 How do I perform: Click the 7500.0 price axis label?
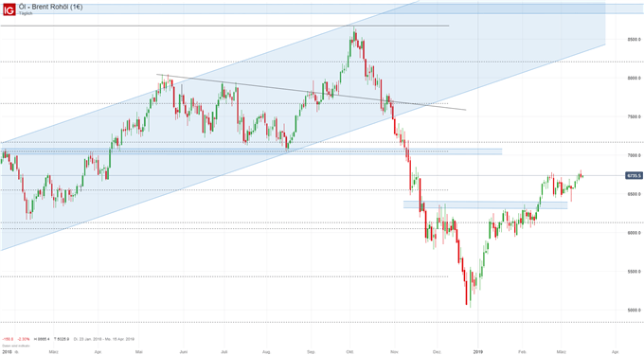coord(634,117)
